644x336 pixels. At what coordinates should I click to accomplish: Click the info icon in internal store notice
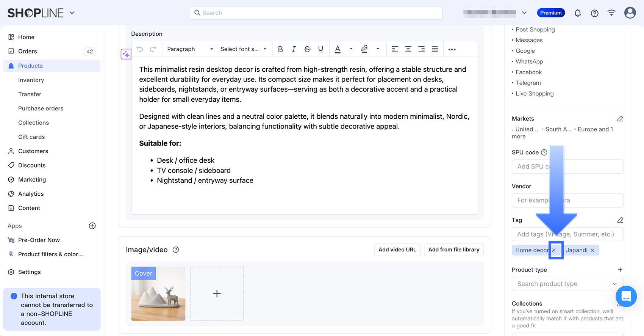(14, 296)
